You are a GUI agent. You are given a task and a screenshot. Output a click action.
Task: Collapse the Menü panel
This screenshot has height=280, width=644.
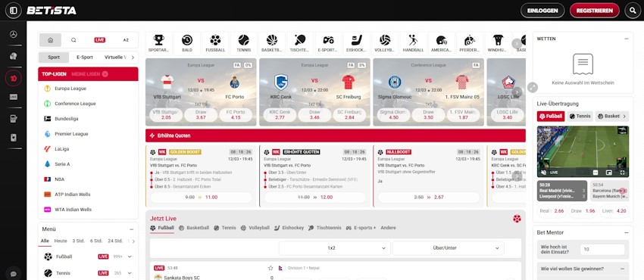(x=131, y=229)
